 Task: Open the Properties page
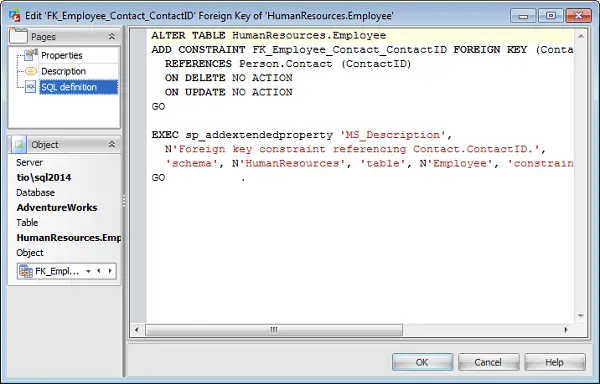(x=62, y=55)
